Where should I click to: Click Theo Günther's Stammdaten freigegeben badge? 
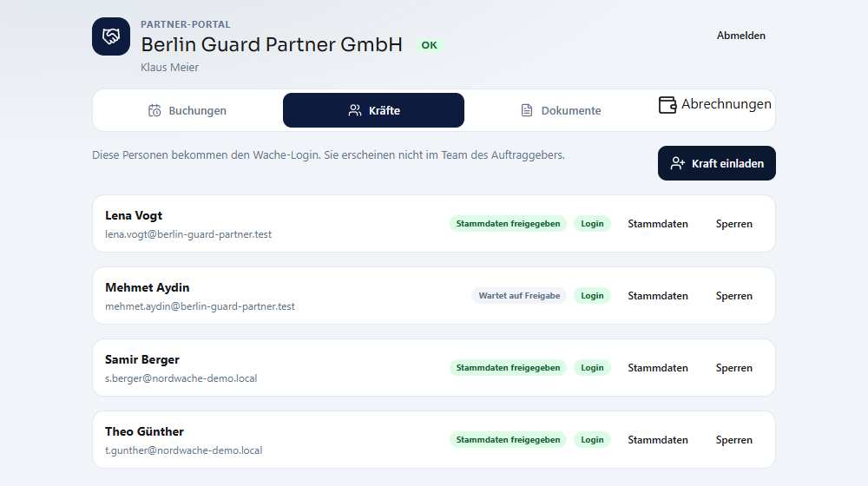[508, 439]
